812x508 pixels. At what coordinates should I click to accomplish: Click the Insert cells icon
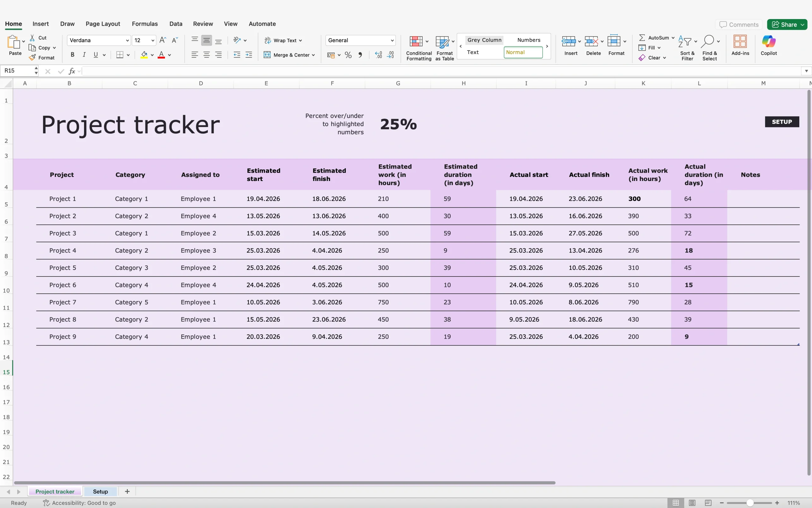[x=568, y=42]
